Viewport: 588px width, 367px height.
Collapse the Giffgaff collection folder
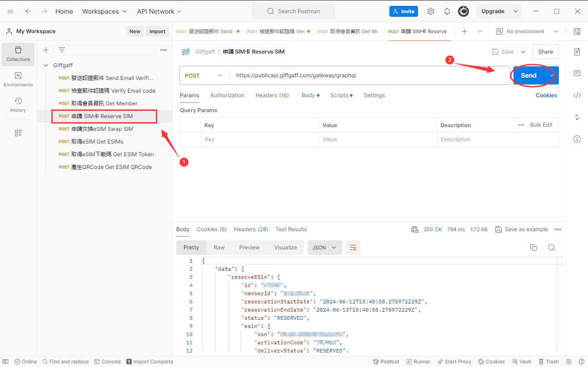46,65
